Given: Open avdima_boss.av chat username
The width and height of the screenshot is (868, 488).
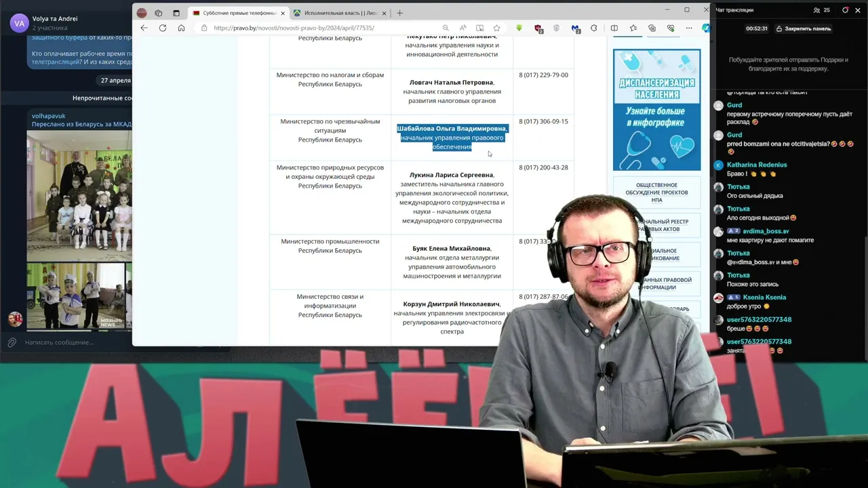Looking at the screenshot, I should pyautogui.click(x=766, y=231).
